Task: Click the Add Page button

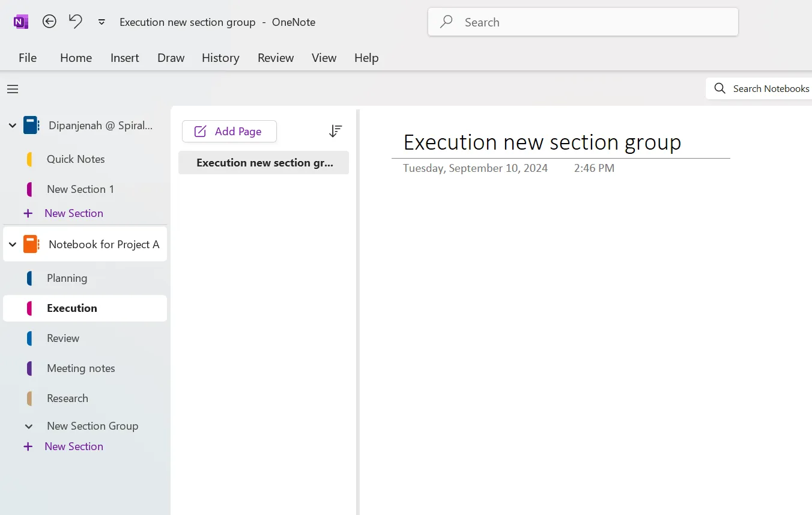Action: [x=229, y=131]
